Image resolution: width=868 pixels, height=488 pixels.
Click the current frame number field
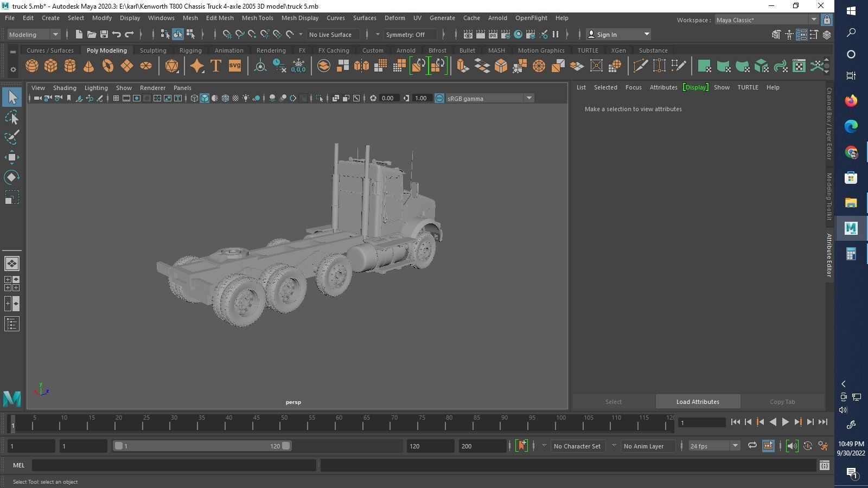(702, 422)
